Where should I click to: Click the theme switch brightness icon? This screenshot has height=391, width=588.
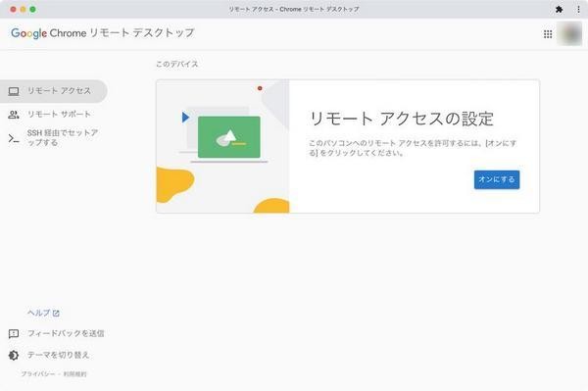[14, 355]
